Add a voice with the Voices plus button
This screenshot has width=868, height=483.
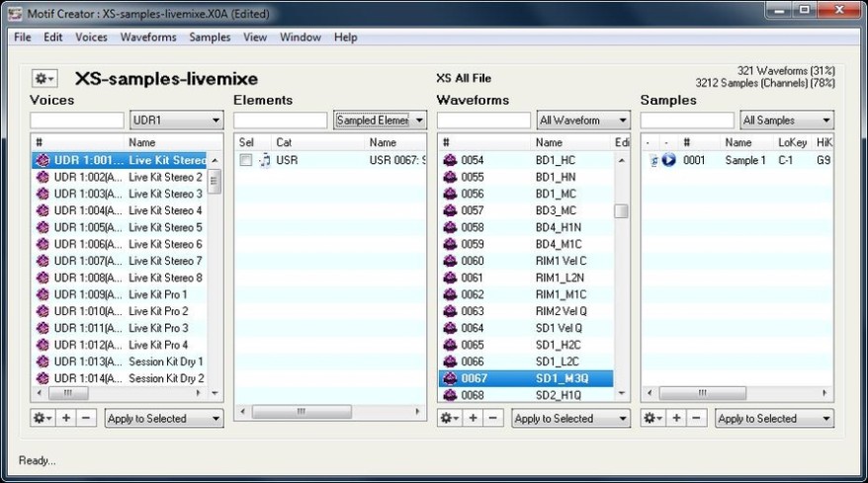[x=66, y=418]
